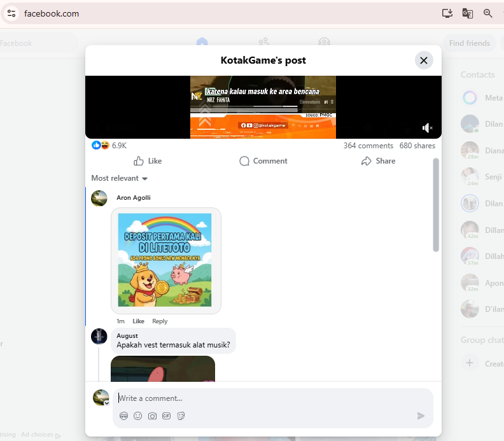The height and width of the screenshot is (441, 504).
Task: Open Meta AI contact in the sidebar
Action: (482, 98)
